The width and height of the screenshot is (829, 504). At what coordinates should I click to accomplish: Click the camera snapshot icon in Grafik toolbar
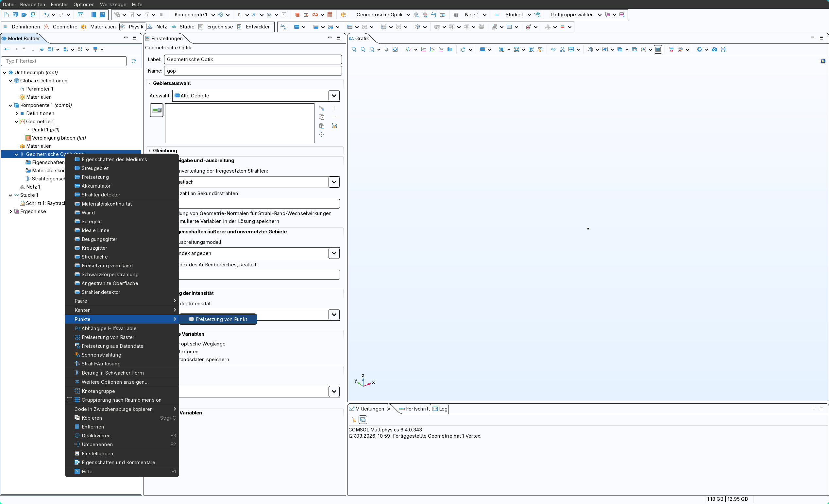click(x=714, y=49)
